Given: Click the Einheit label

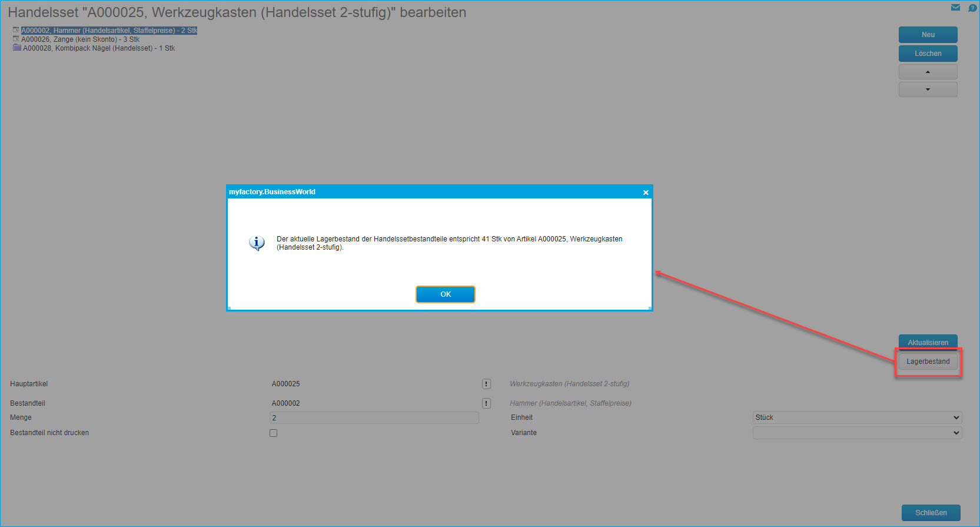Looking at the screenshot, I should tap(522, 417).
